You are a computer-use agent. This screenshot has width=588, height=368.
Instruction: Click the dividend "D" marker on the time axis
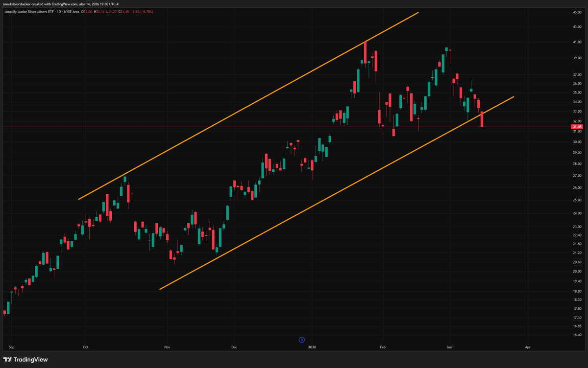pyautogui.click(x=302, y=340)
